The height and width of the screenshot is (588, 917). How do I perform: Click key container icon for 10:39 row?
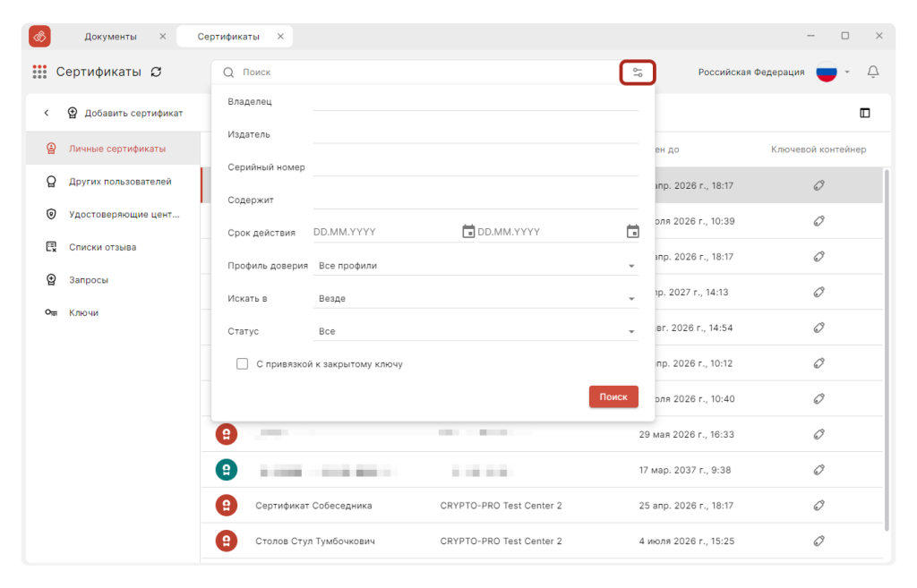[818, 221]
